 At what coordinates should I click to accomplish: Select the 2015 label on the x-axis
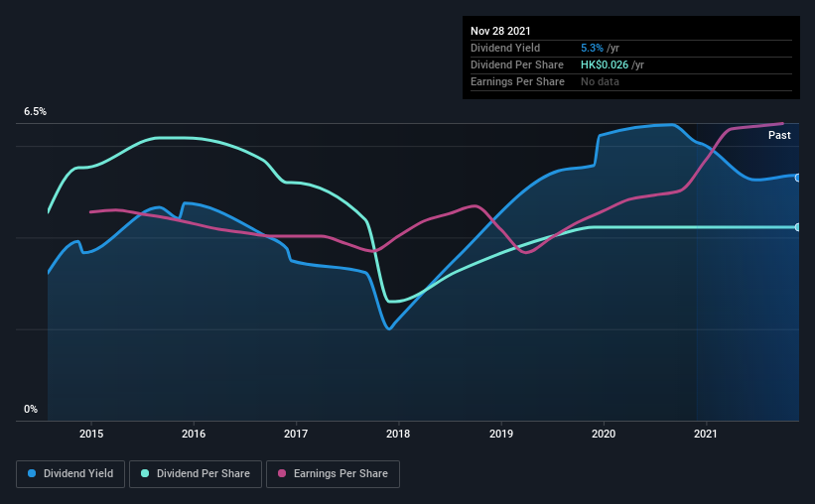point(91,434)
